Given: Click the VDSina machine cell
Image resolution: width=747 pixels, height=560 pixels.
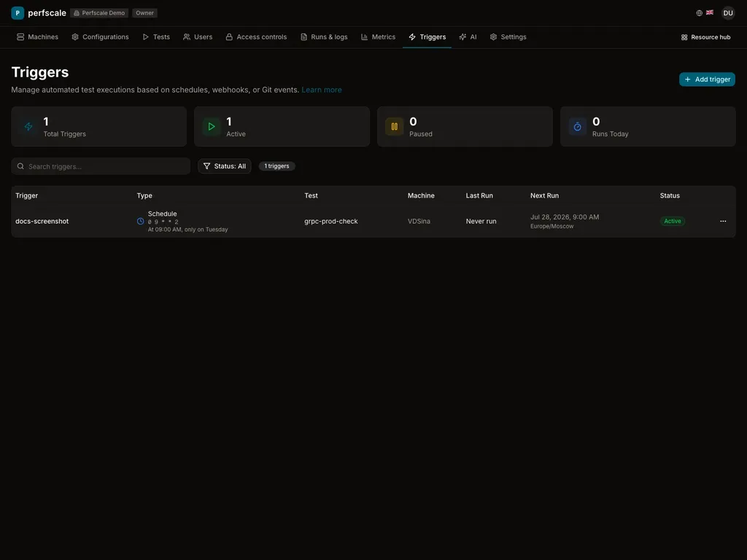Looking at the screenshot, I should (x=419, y=222).
